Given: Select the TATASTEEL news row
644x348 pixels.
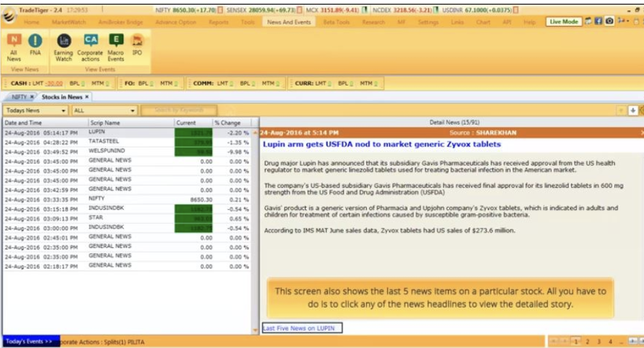Looking at the screenshot, I should click(104, 142).
